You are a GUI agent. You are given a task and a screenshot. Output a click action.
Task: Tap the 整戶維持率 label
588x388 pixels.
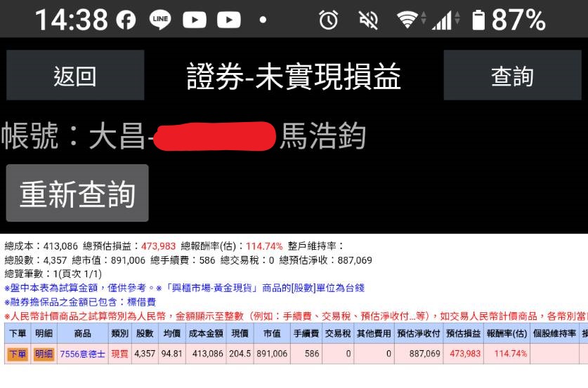[x=315, y=246]
